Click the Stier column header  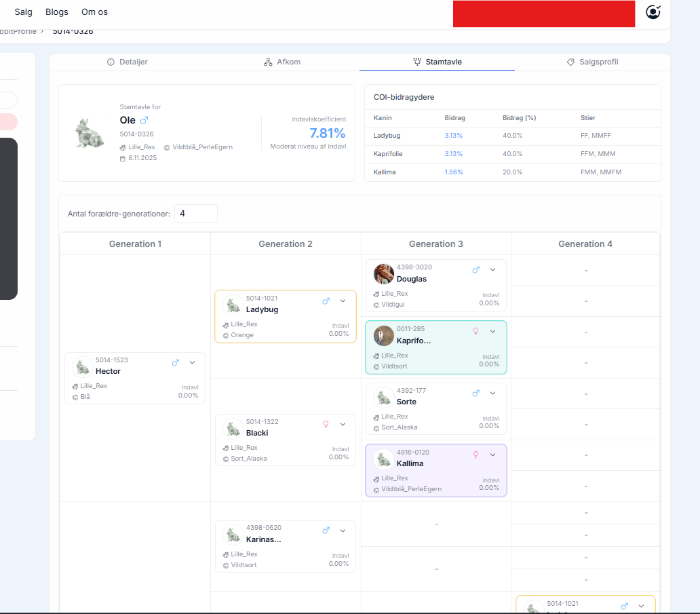(x=588, y=118)
